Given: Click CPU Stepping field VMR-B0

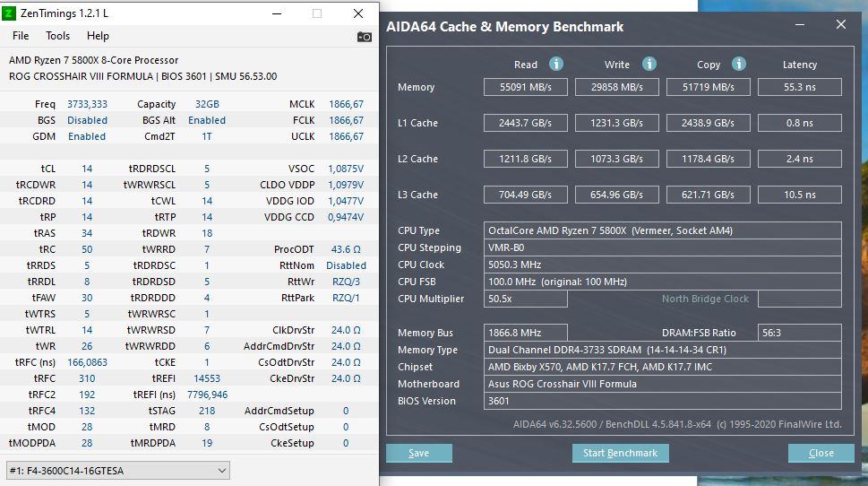Looking at the screenshot, I should (663, 247).
